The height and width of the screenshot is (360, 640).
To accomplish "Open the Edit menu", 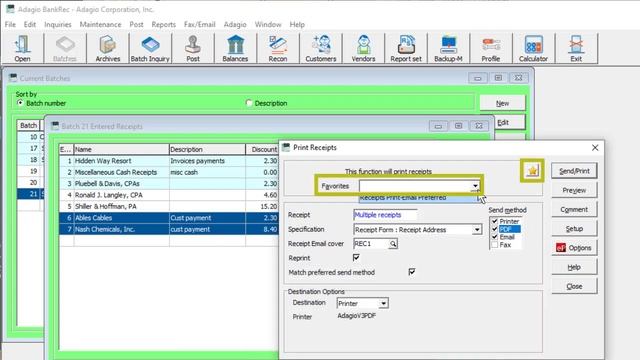I will point(30,24).
